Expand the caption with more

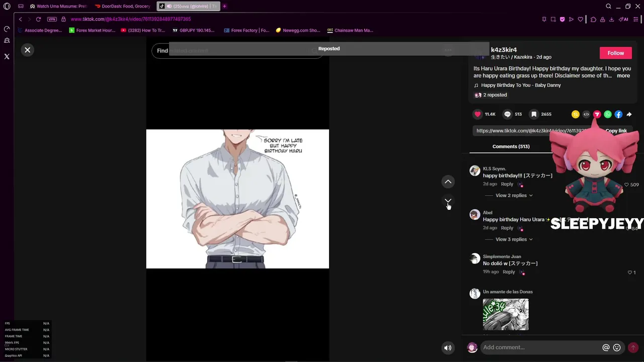623,75
